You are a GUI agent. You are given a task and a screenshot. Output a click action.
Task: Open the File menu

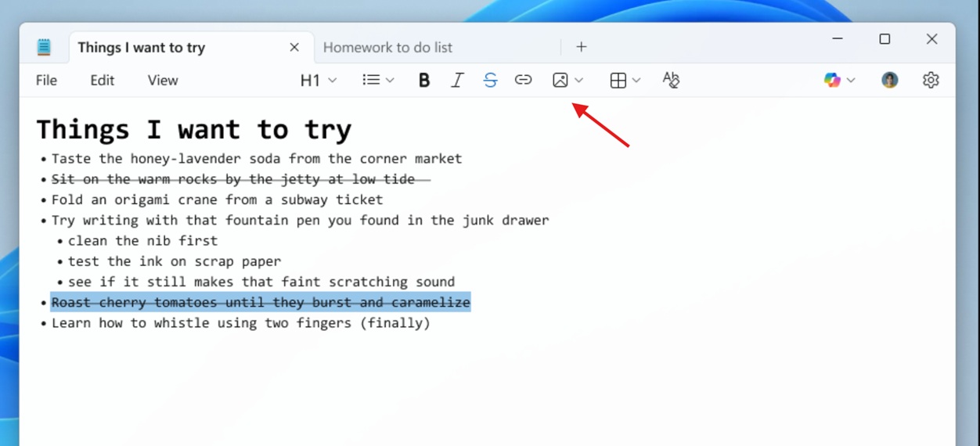[46, 80]
